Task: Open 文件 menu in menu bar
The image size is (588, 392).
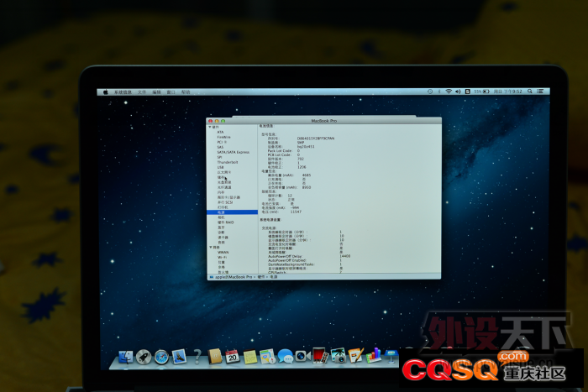Action: tap(142, 91)
